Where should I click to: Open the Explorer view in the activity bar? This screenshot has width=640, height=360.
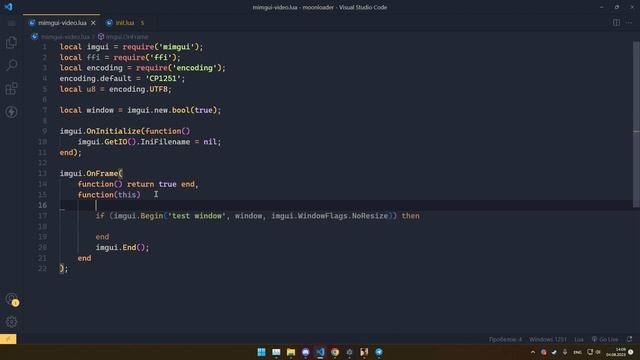[11, 42]
